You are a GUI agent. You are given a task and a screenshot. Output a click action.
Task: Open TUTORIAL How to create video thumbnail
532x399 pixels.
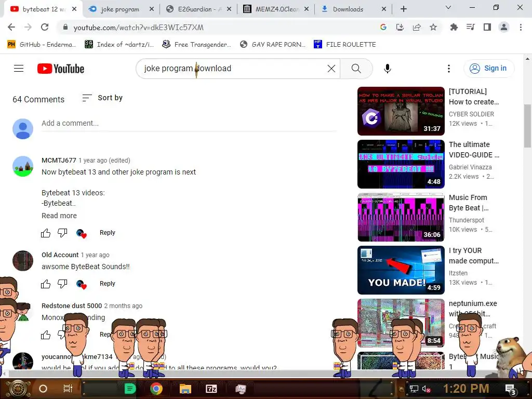click(x=401, y=111)
